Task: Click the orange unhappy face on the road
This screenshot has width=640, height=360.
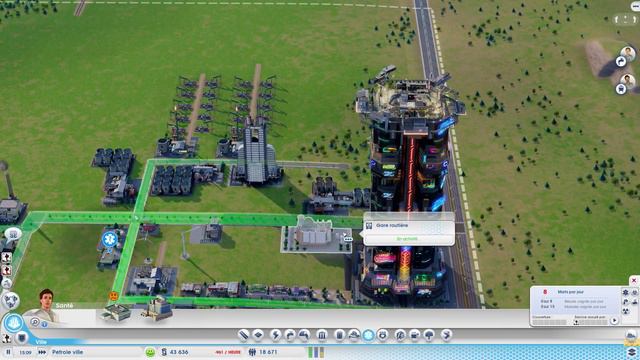Action: click(x=113, y=296)
